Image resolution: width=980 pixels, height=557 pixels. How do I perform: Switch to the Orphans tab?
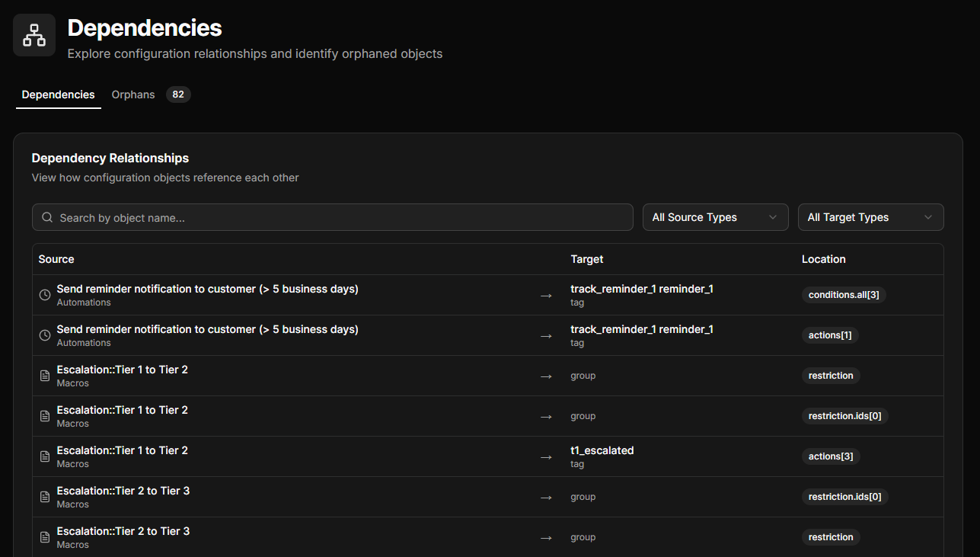tap(132, 94)
